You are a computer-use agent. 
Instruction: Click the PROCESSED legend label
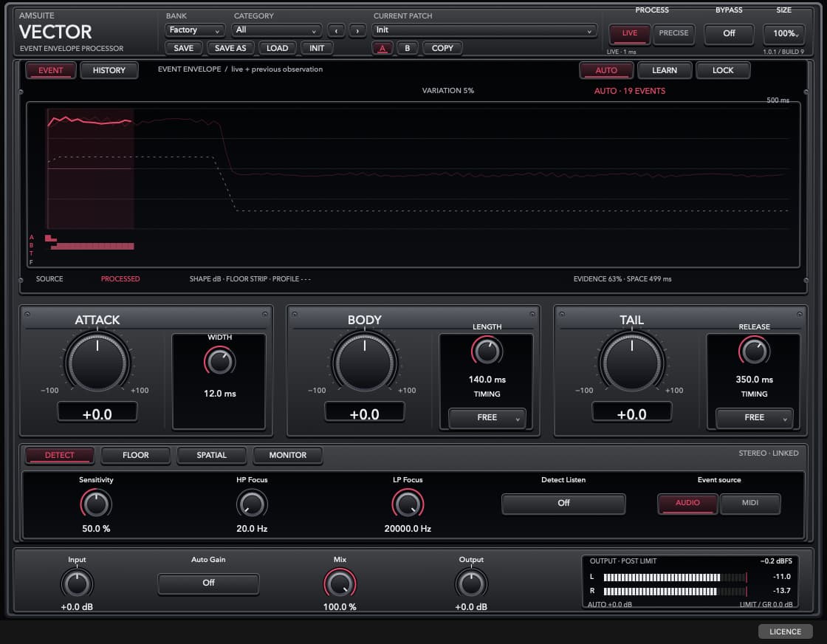pyautogui.click(x=120, y=279)
